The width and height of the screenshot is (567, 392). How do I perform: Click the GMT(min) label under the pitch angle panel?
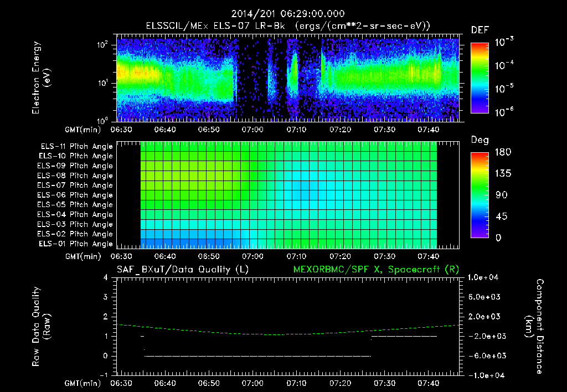(x=83, y=256)
